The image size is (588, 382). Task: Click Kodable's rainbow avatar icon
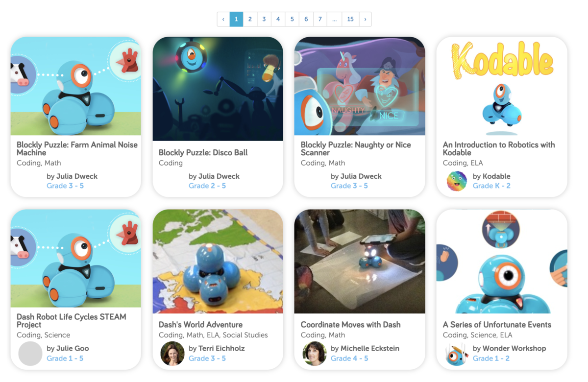click(x=457, y=181)
